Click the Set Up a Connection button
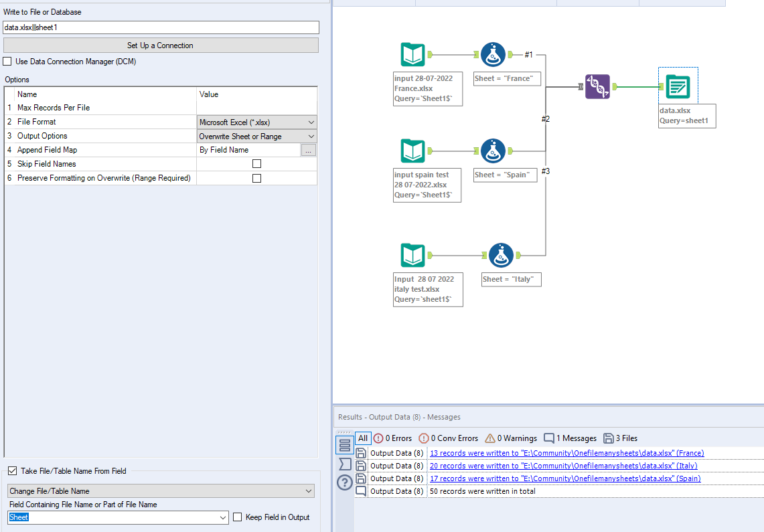Image resolution: width=764 pixels, height=532 pixels. click(161, 46)
